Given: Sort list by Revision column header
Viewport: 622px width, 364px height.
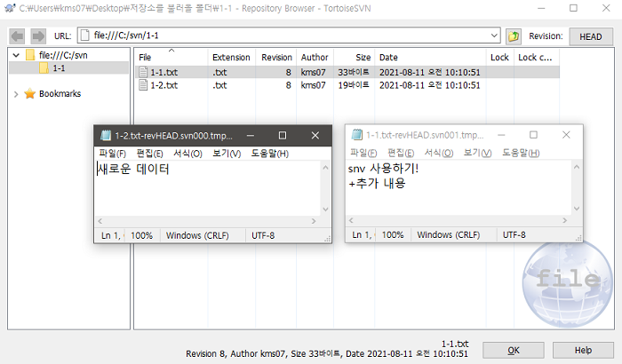Looking at the screenshot, I should (276, 57).
